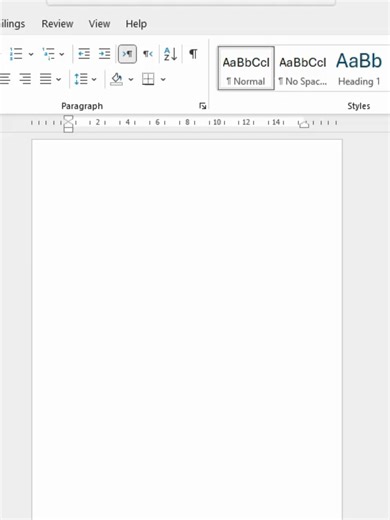Select the No Spacing style

303,68
